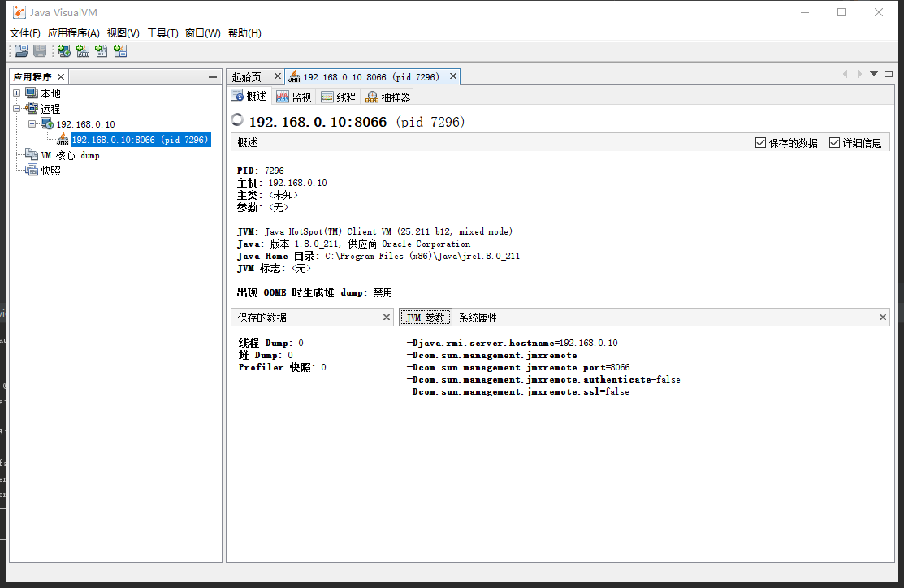Switch to the 系统属性 tab
904x588 pixels.
(478, 317)
